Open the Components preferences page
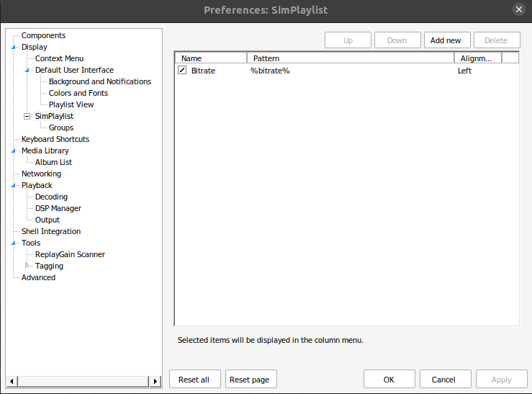This screenshot has width=532, height=394. click(43, 35)
